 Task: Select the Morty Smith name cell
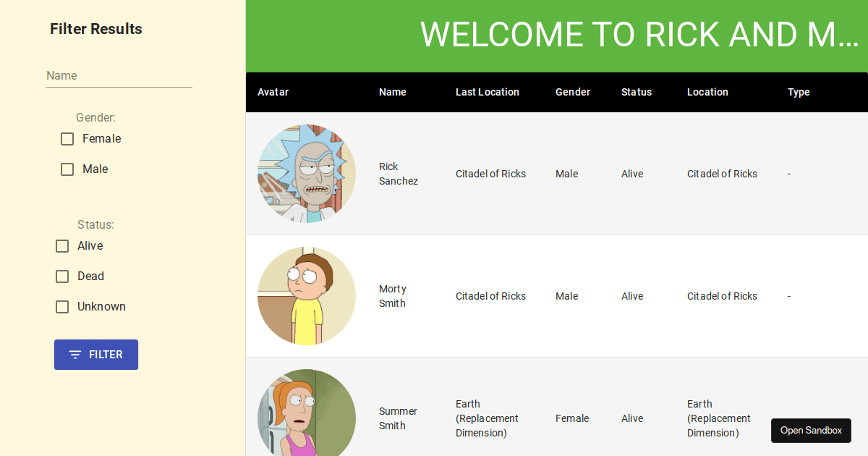393,296
